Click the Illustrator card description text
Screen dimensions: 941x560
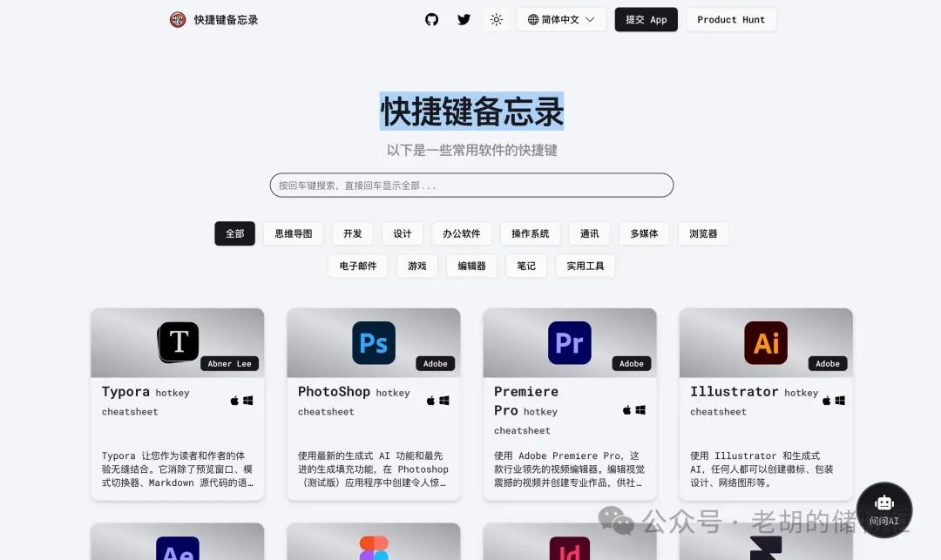pos(762,469)
